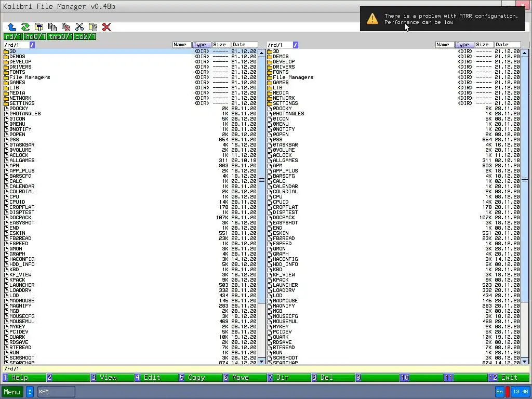Cut selection with the scissors icon
The image size is (532, 399).
79,27
